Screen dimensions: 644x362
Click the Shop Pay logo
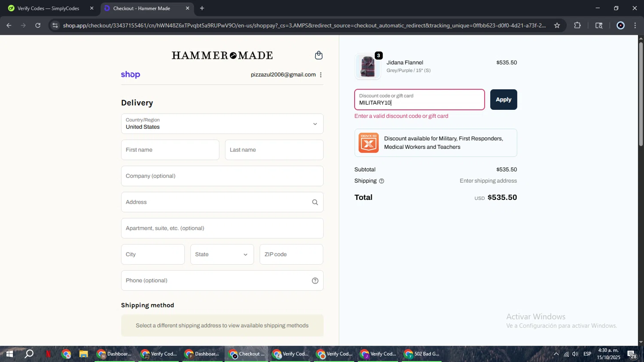tap(131, 75)
